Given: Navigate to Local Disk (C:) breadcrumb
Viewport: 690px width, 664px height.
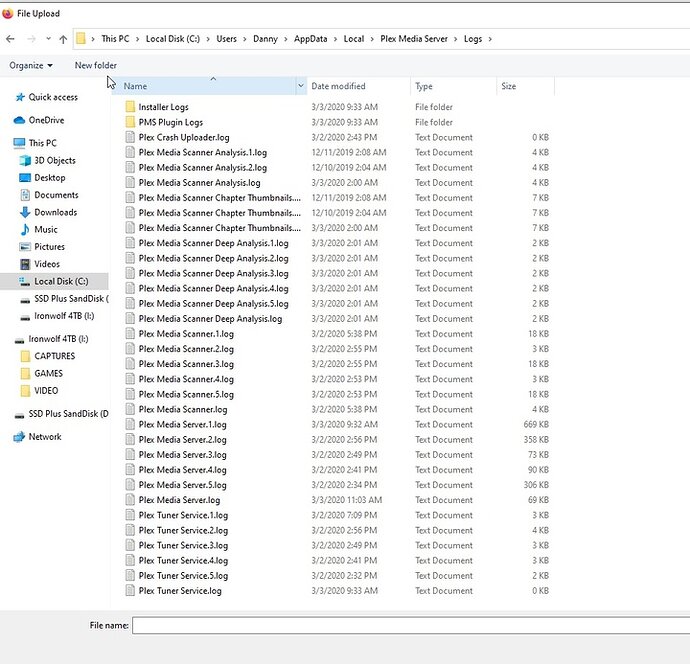Looking at the screenshot, I should tap(172, 39).
